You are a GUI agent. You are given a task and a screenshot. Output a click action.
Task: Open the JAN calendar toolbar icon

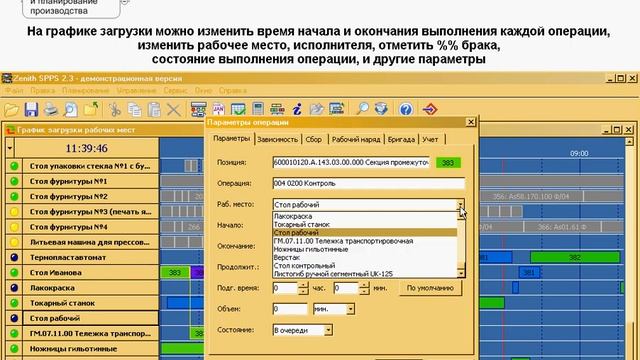[x=218, y=109]
